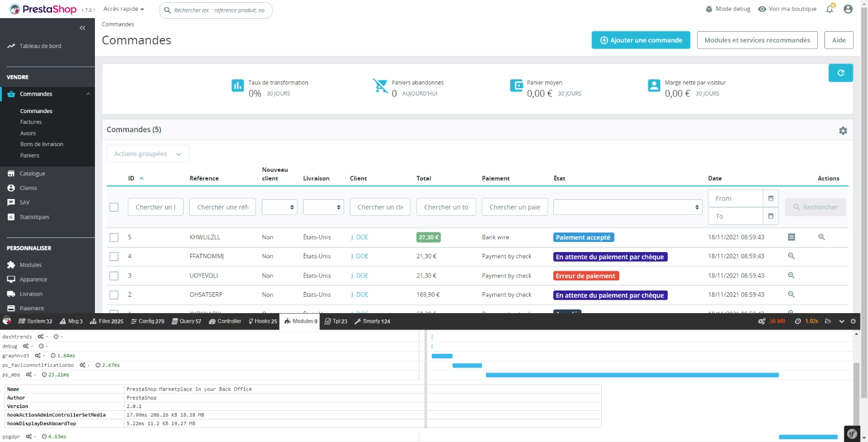The image size is (868, 442).
Task: Toggle the select-all checkbox in filter row
Action: pos(114,207)
